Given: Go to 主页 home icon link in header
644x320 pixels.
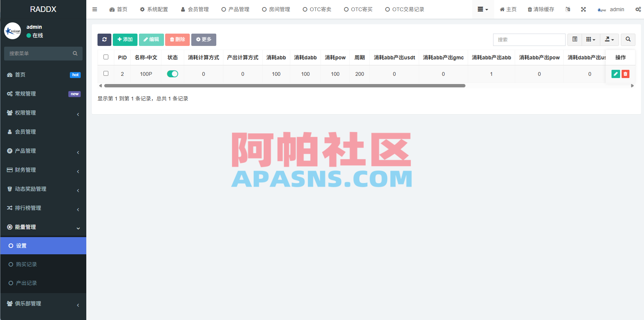Looking at the screenshot, I should pos(508,9).
